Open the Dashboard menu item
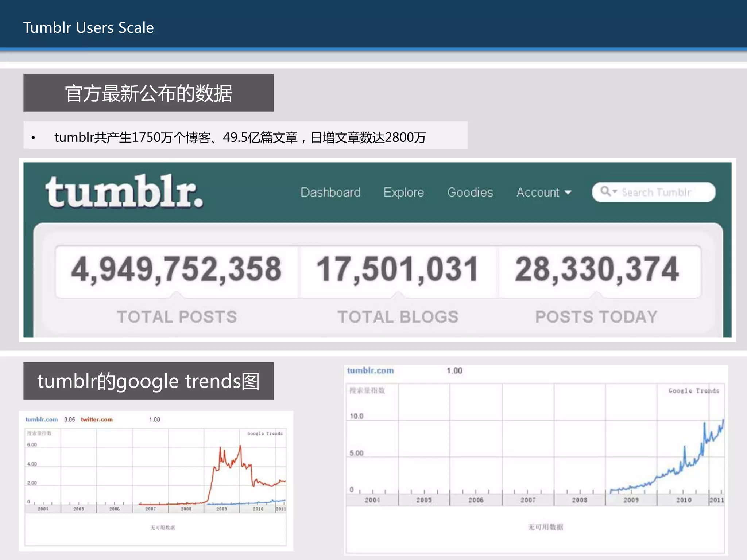Screen dimensions: 747x560 pyautogui.click(x=330, y=192)
